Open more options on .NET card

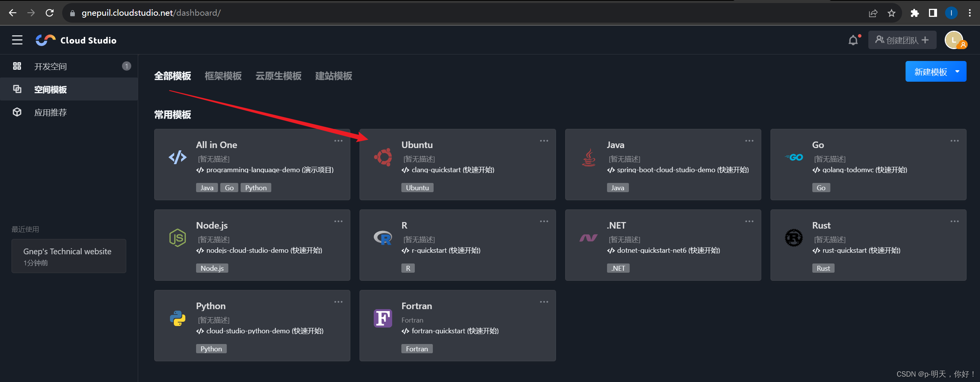(x=749, y=221)
